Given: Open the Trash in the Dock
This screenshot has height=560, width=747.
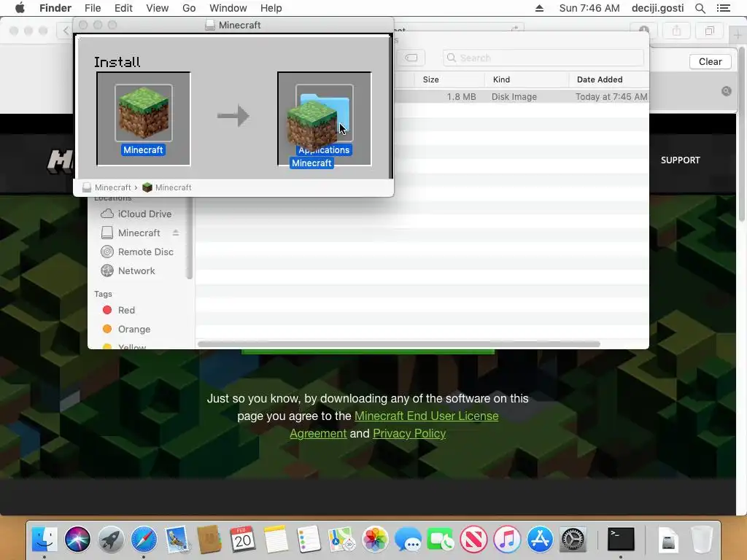Looking at the screenshot, I should 701,540.
